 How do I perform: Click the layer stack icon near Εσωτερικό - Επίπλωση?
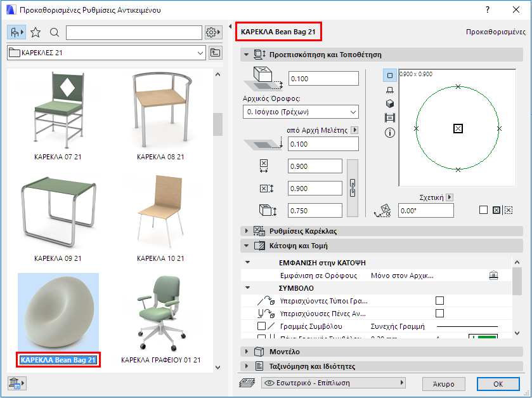(247, 383)
